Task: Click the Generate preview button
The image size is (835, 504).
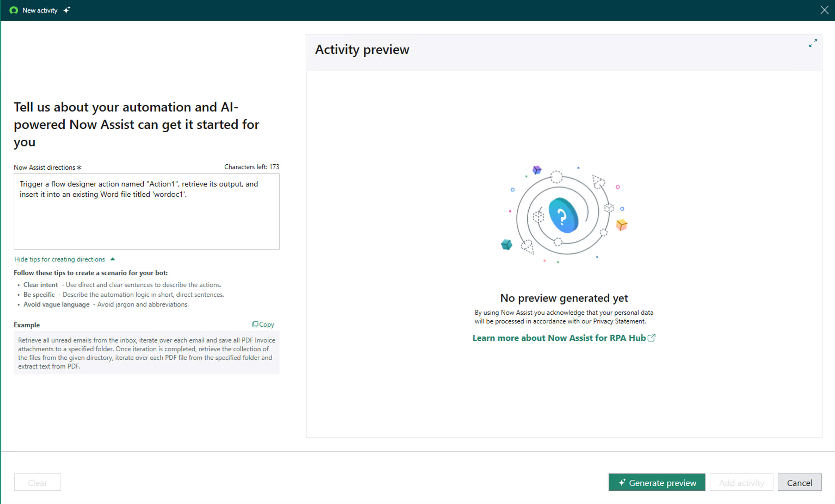Action: pos(657,482)
